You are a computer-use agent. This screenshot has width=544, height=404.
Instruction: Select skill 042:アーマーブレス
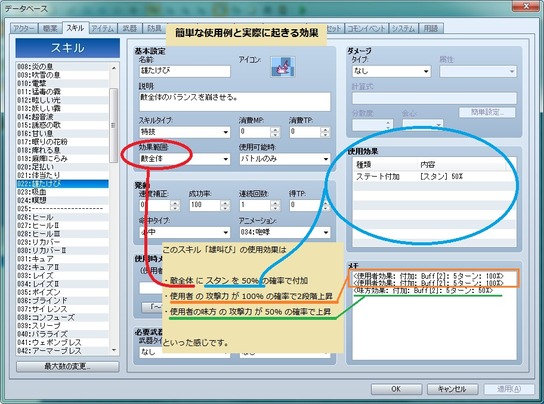tap(62, 351)
